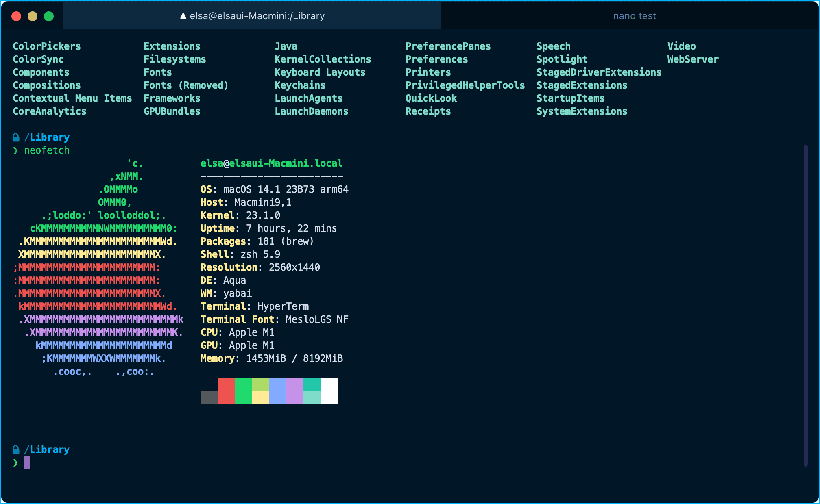Click the triangle icon in active tab title
The height and width of the screenshot is (504, 820).
coord(183,16)
